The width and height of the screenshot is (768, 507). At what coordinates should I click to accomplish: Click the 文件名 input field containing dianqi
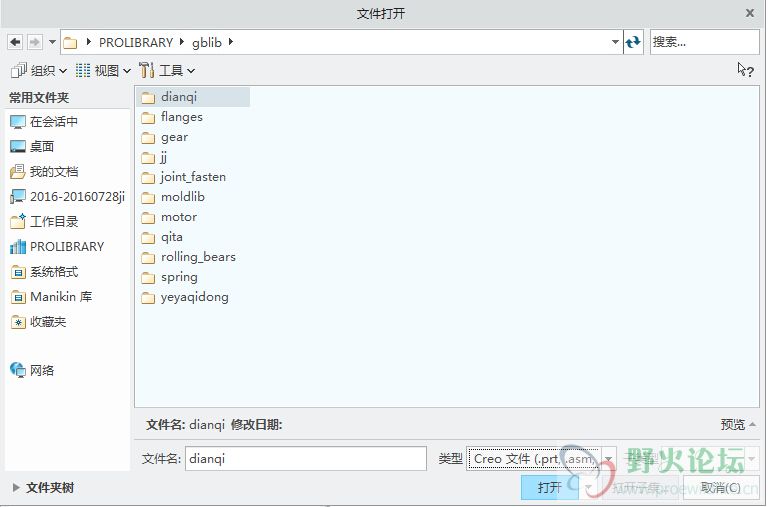[x=306, y=459]
